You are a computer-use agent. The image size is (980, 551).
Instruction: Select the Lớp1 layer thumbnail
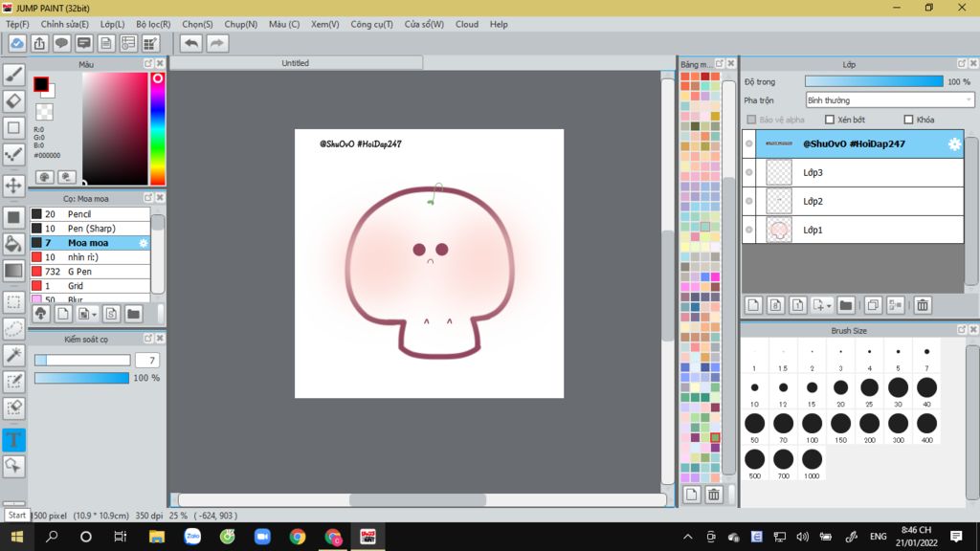pyautogui.click(x=779, y=230)
